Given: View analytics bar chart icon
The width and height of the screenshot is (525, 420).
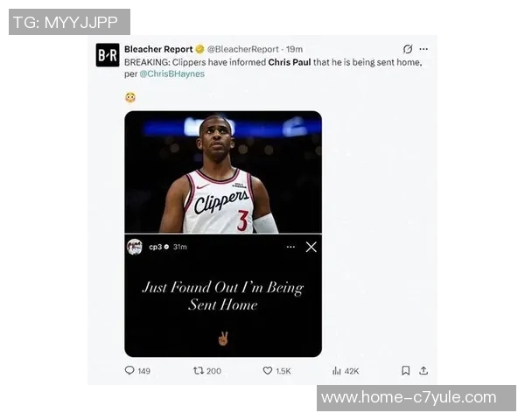Looking at the screenshot, I should [337, 371].
